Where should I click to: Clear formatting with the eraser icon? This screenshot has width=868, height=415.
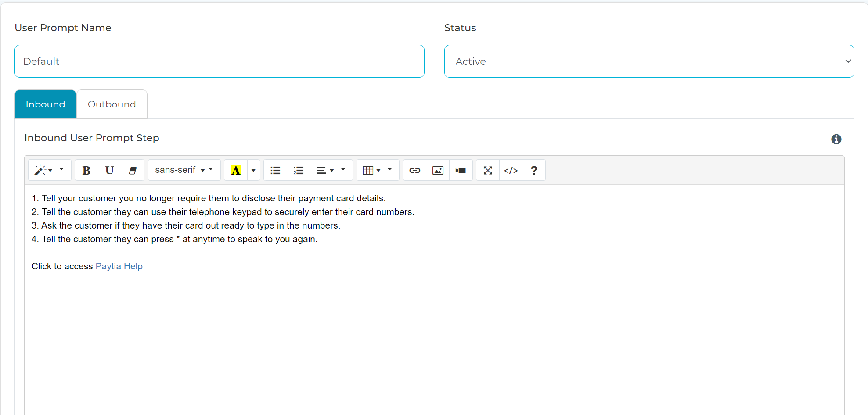pos(133,170)
